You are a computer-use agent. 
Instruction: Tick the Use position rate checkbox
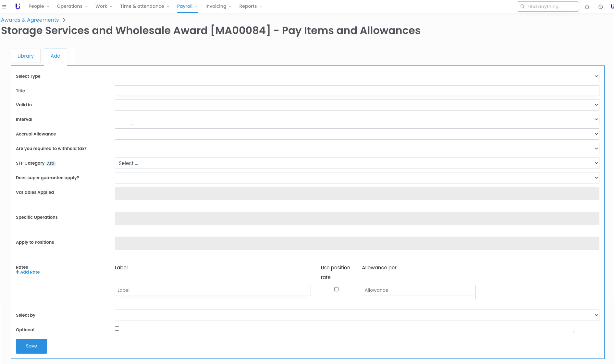pos(336,289)
